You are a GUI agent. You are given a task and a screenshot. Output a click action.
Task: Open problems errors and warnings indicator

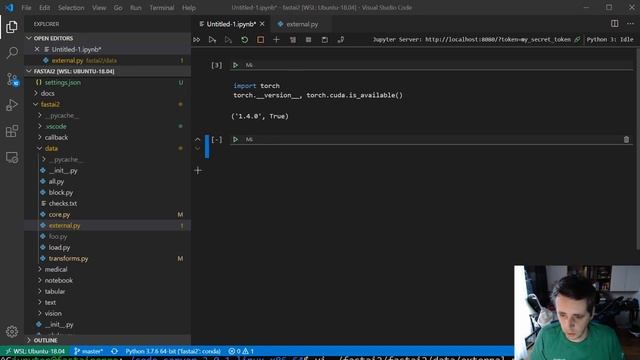pos(241,351)
